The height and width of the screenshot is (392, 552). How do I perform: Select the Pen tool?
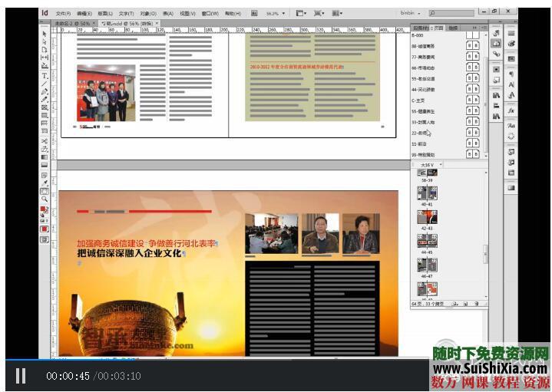[45, 91]
